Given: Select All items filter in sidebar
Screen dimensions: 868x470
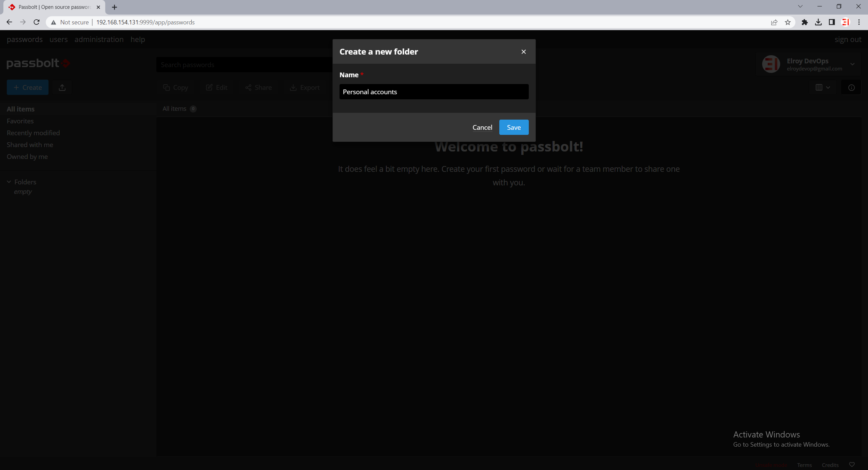Looking at the screenshot, I should (x=21, y=109).
